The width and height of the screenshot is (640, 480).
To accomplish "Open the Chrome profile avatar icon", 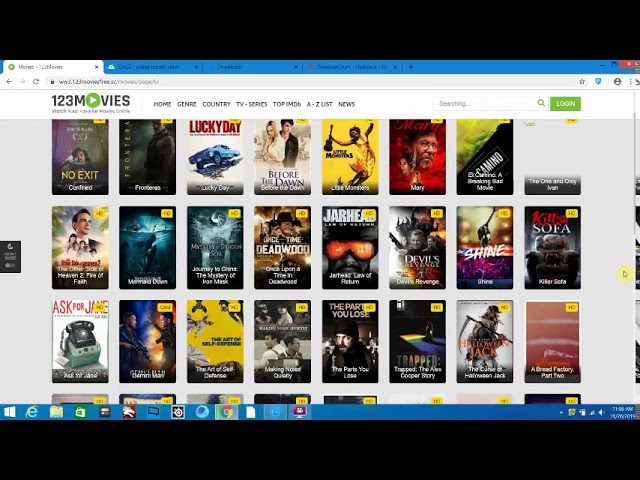I will pyautogui.click(x=618, y=82).
